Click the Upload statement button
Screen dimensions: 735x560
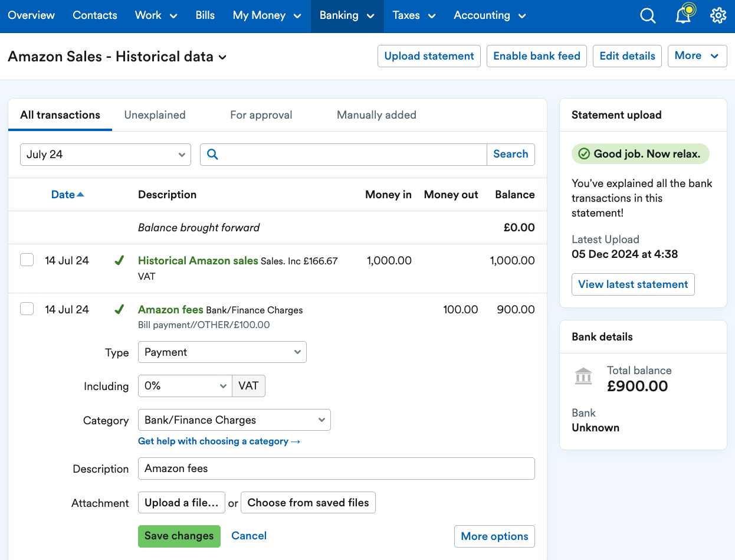tap(429, 56)
